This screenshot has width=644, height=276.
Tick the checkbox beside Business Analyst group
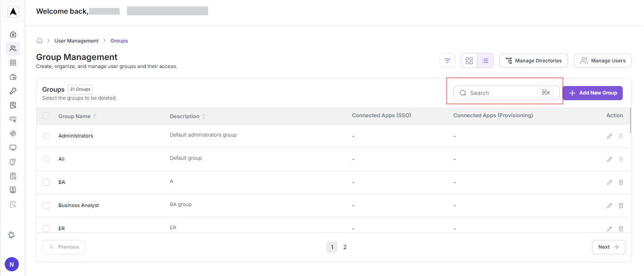point(46,205)
